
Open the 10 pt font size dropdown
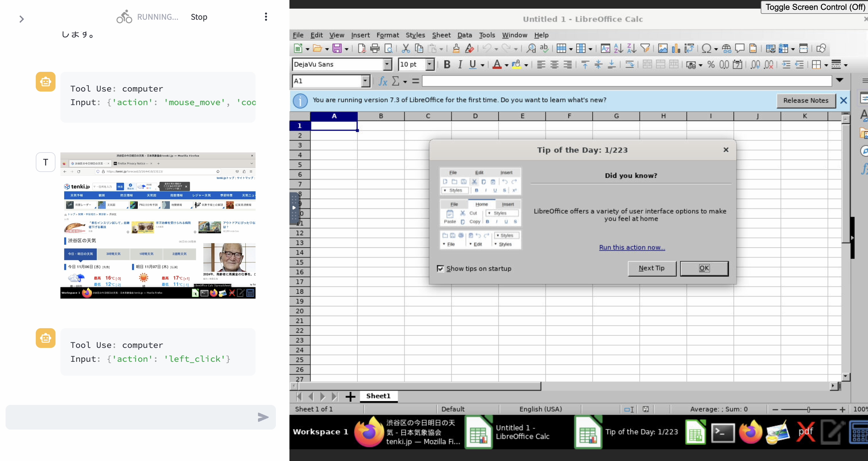(x=429, y=64)
